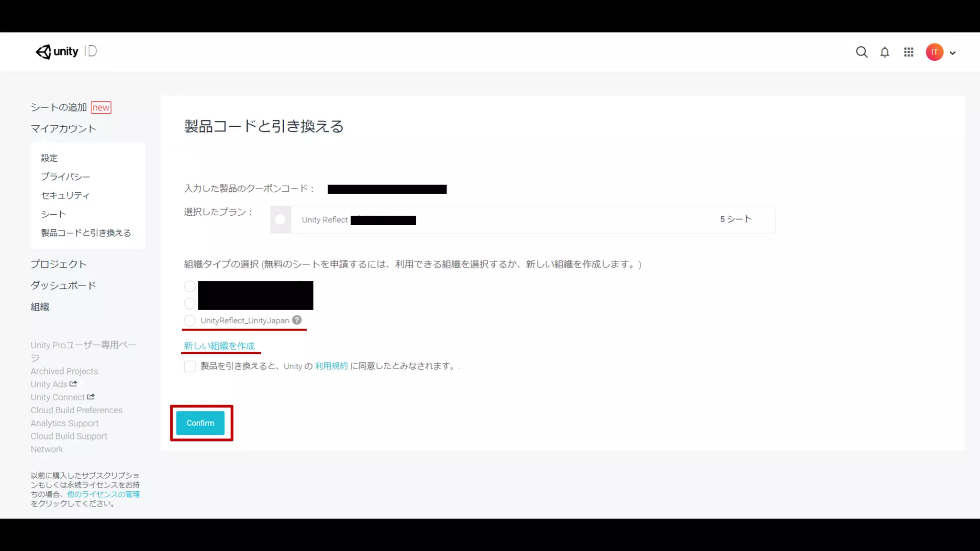Open Unity Ads external link

coord(54,384)
